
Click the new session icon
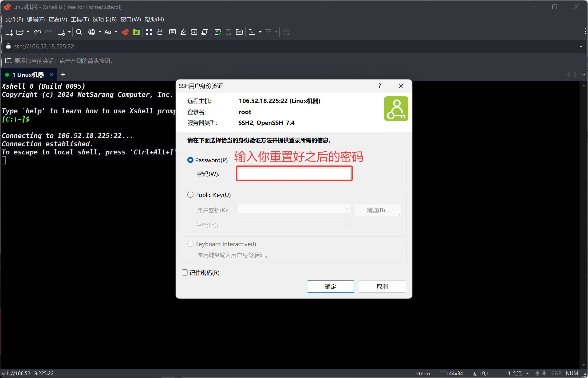point(9,32)
